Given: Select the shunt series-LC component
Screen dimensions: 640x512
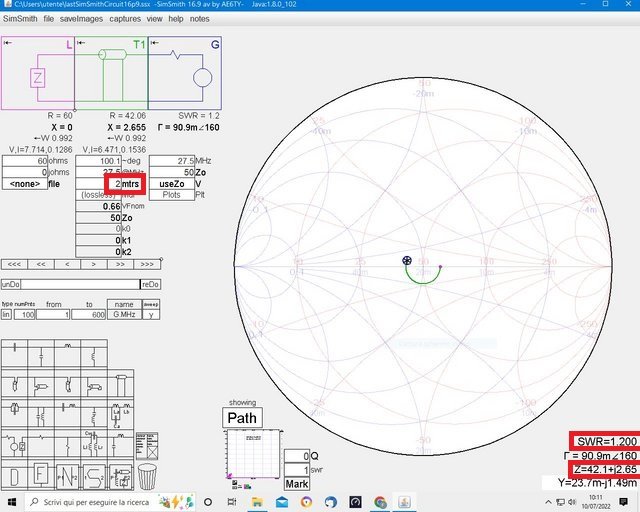Looking at the screenshot, I should coord(94,414).
